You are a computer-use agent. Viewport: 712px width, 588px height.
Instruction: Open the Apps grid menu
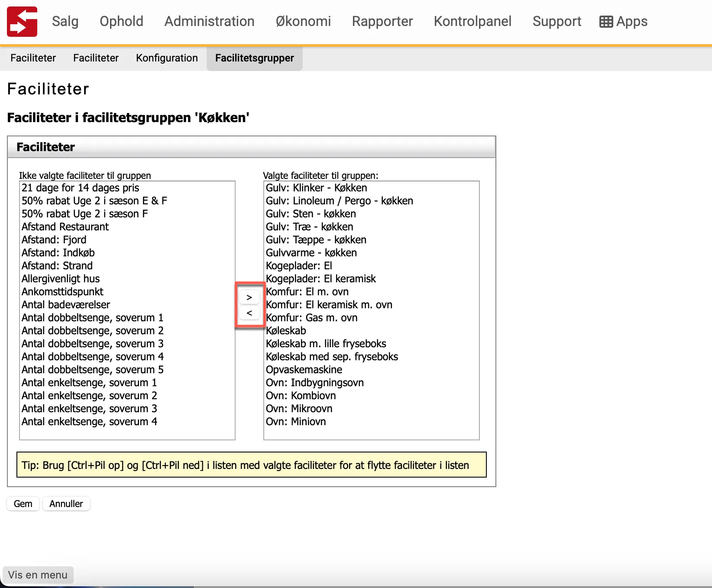[623, 21]
